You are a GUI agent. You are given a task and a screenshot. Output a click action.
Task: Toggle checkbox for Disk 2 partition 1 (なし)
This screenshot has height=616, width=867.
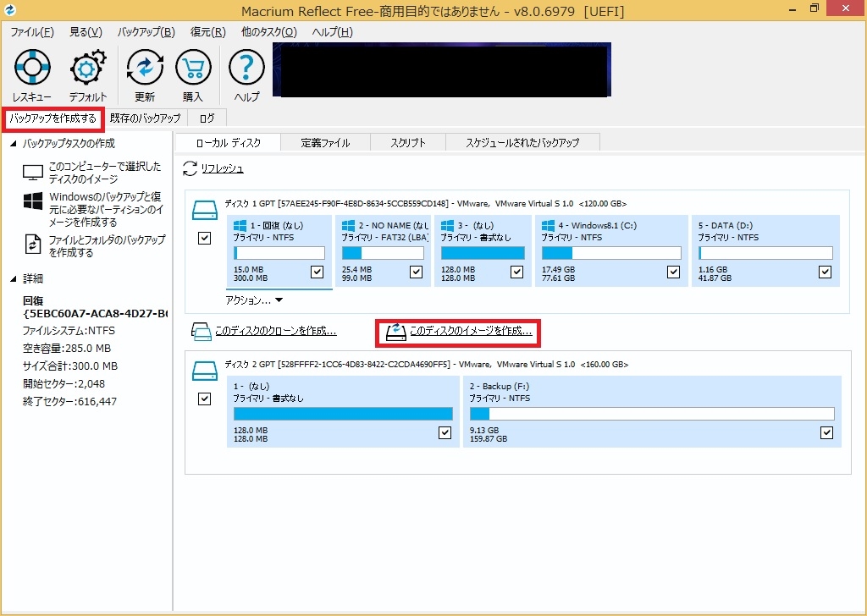point(445,432)
